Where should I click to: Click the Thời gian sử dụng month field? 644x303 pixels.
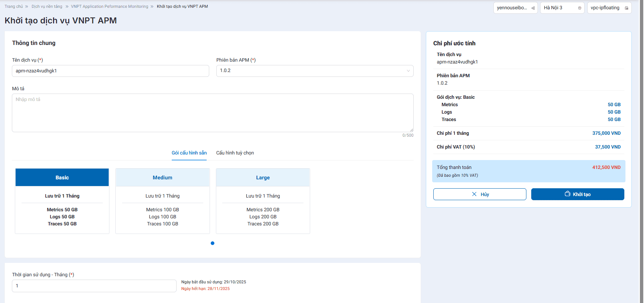pos(94,286)
